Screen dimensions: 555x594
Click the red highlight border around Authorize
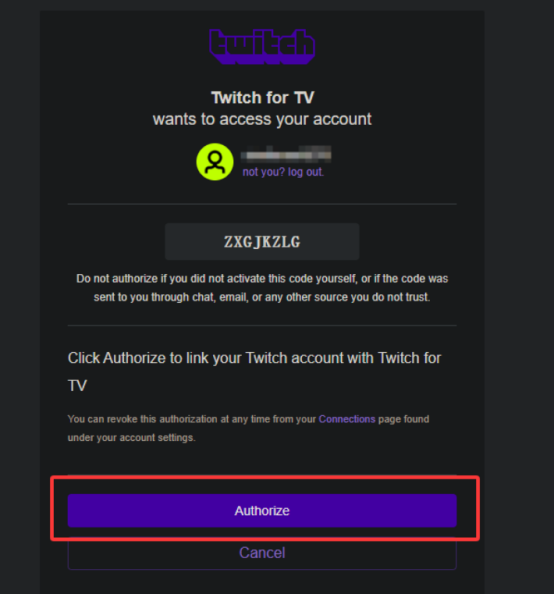(265, 477)
